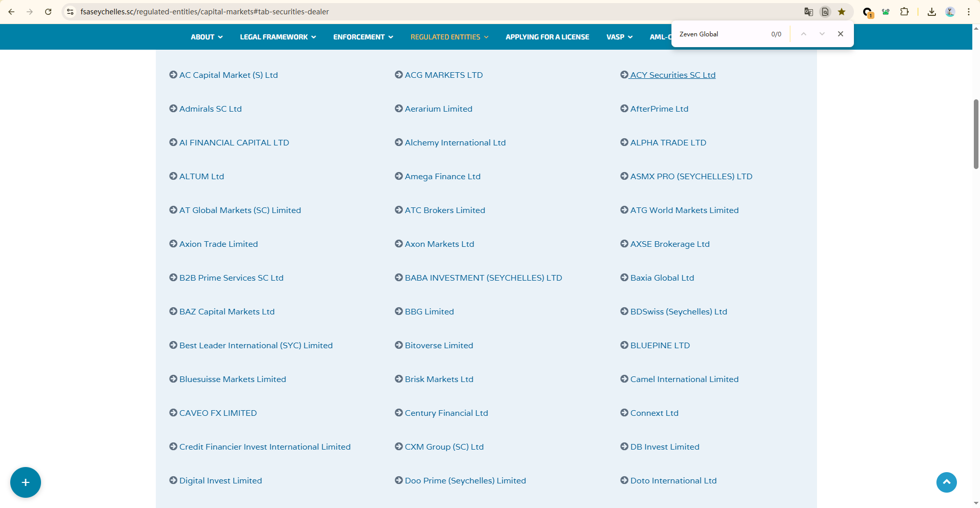
Task: Close the find bar
Action: click(841, 34)
